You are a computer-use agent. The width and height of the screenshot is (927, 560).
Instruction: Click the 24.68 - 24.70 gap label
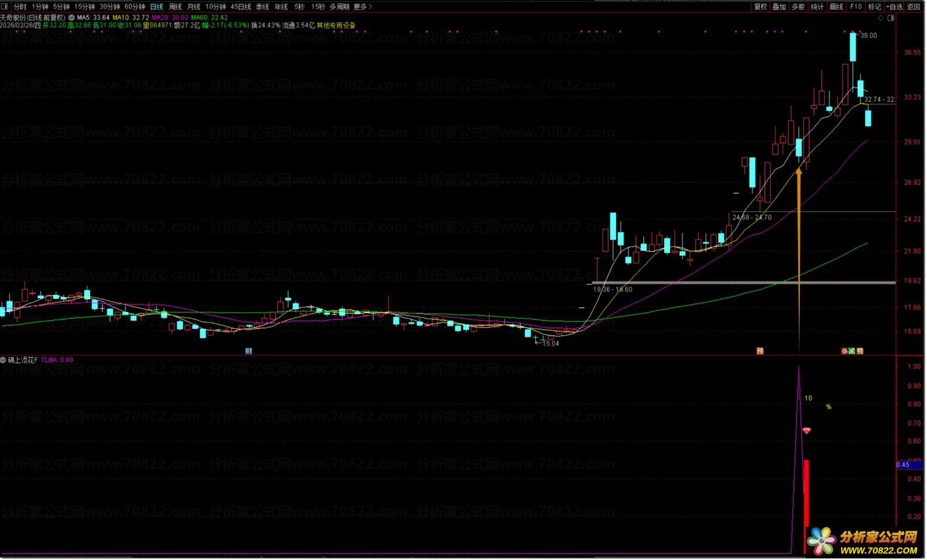tap(752, 217)
